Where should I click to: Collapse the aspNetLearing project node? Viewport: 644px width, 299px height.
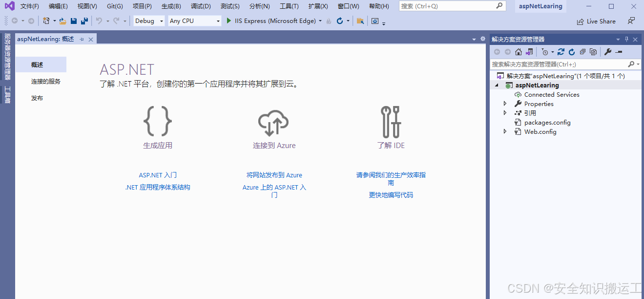click(497, 85)
